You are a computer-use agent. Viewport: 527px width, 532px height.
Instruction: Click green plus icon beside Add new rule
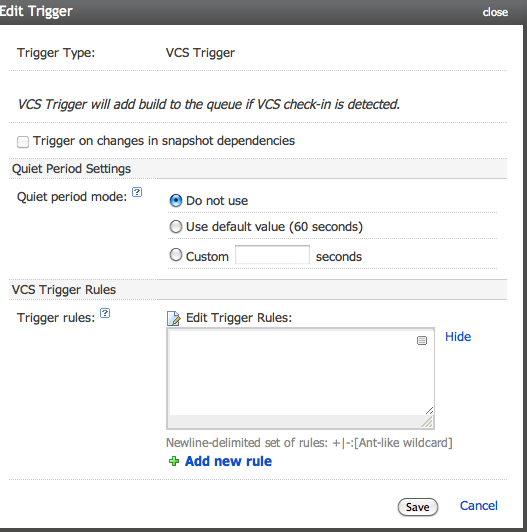[174, 461]
